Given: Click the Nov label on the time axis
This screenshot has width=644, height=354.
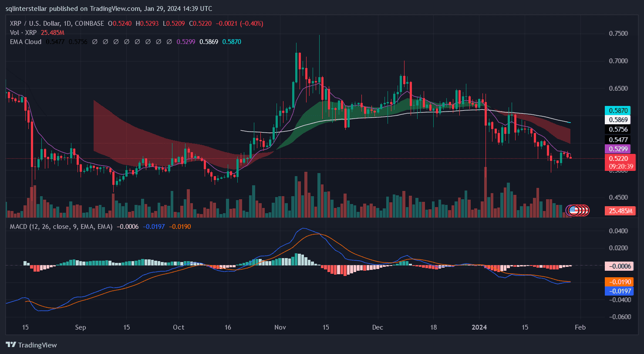Looking at the screenshot, I should pyautogui.click(x=280, y=327).
